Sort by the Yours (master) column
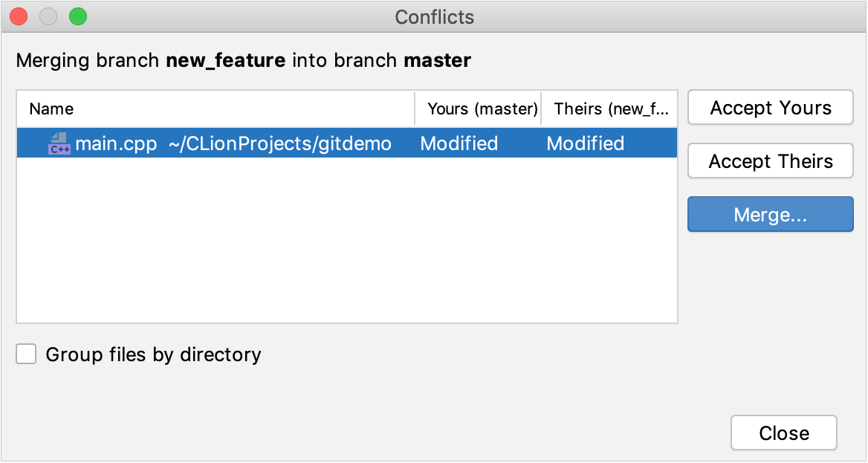 click(x=480, y=109)
